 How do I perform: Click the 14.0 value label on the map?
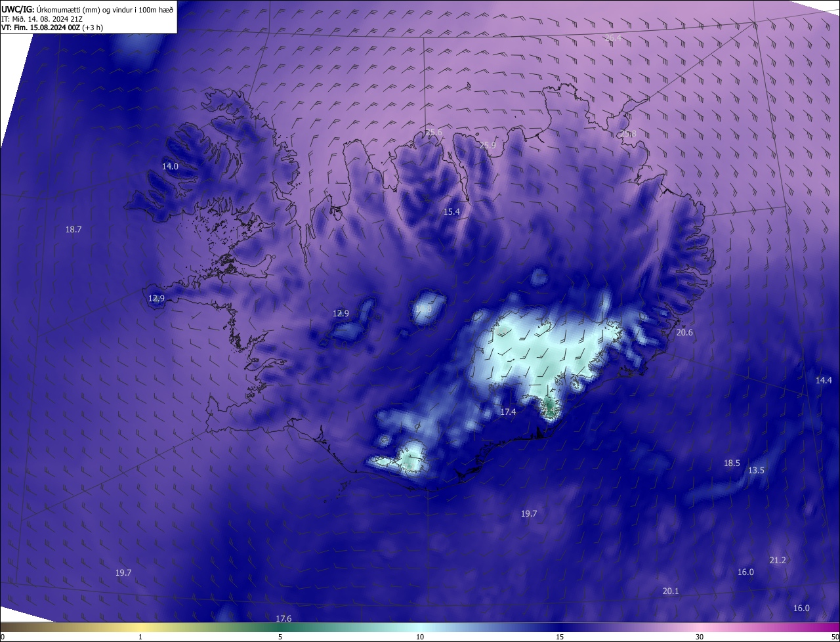click(170, 167)
